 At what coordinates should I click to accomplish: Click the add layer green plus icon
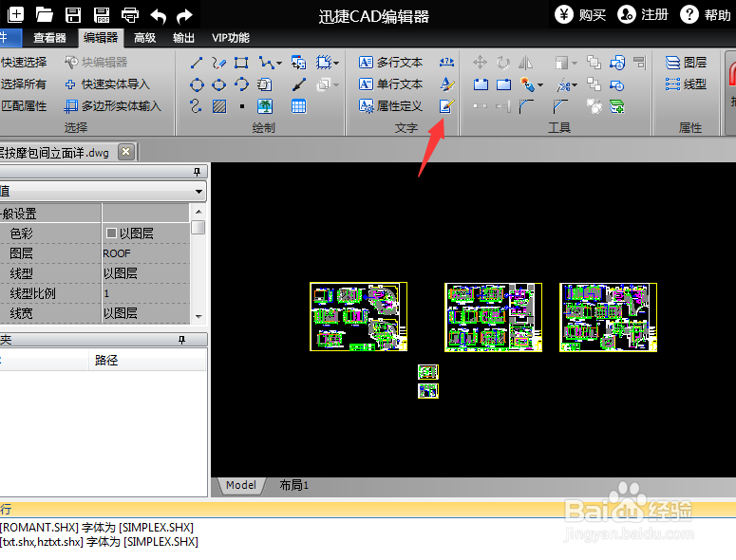616,106
